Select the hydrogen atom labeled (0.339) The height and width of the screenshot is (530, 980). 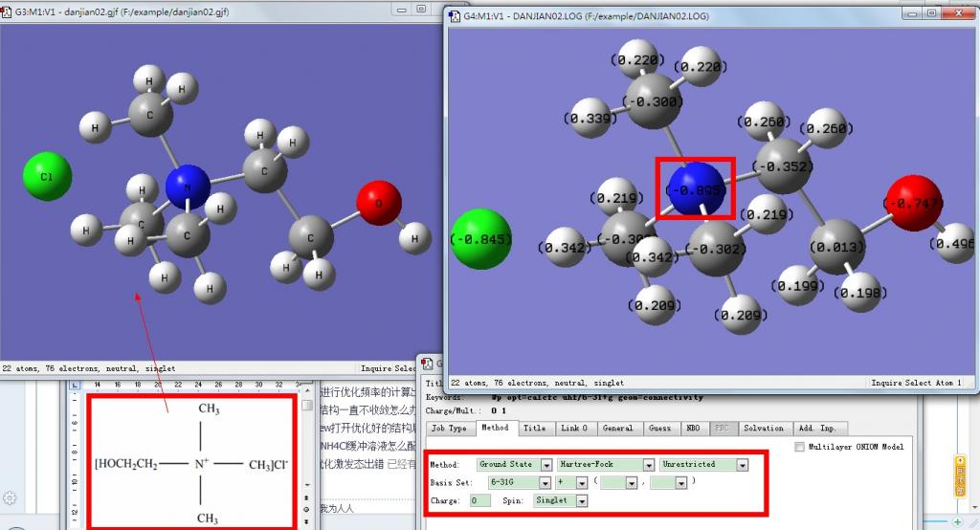590,118
